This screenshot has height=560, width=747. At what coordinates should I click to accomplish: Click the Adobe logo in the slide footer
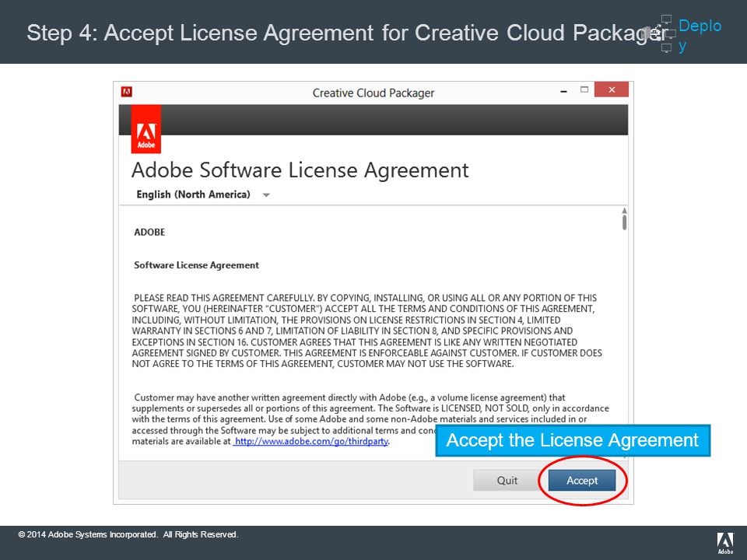click(x=725, y=544)
